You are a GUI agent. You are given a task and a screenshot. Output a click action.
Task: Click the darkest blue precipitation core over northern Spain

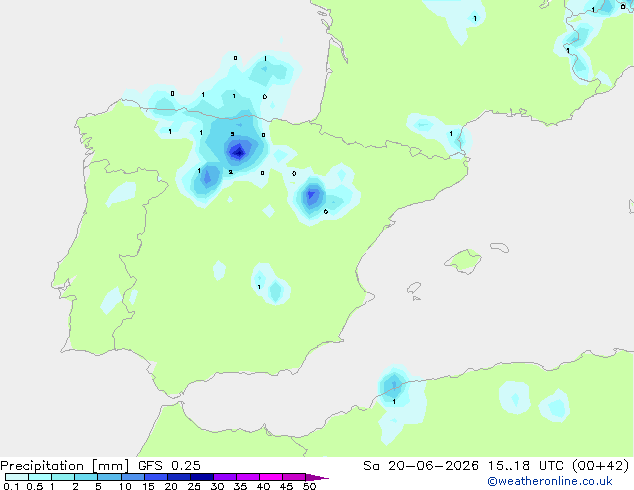click(238, 152)
